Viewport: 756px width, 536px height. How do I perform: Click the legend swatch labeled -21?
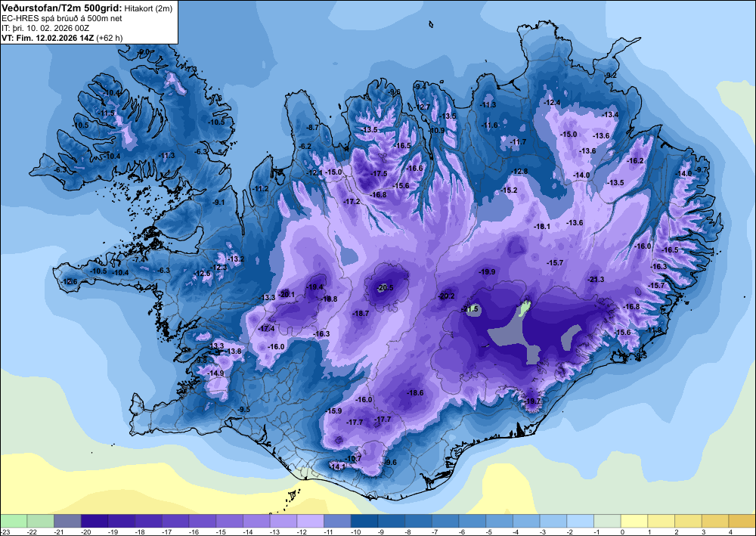click(x=67, y=521)
